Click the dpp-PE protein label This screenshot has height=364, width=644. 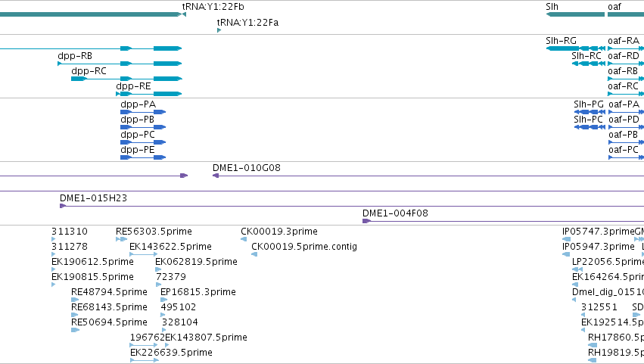[138, 150]
